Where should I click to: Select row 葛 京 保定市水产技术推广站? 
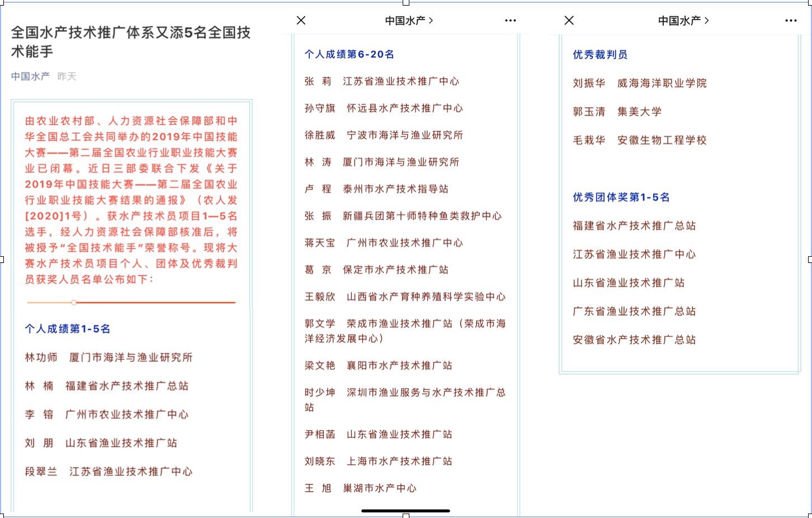[376, 270]
